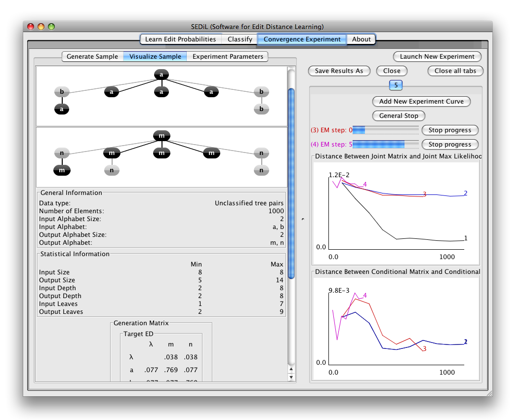Click the 'Input Size' statistics row label
Screen dimensions: 525x420
(x=54, y=272)
